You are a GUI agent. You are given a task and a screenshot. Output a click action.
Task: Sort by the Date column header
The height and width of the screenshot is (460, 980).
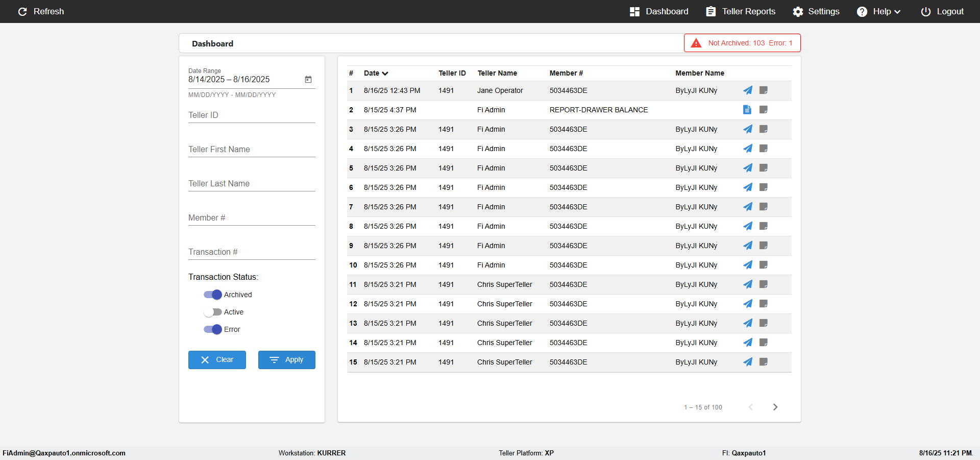click(x=376, y=73)
